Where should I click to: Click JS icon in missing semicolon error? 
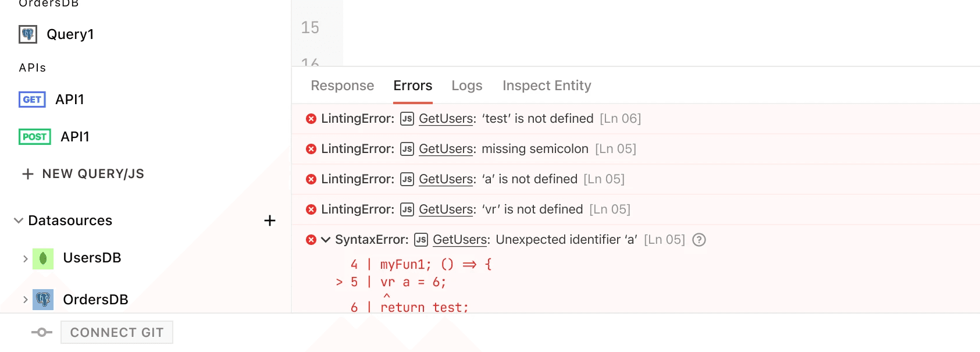point(407,149)
